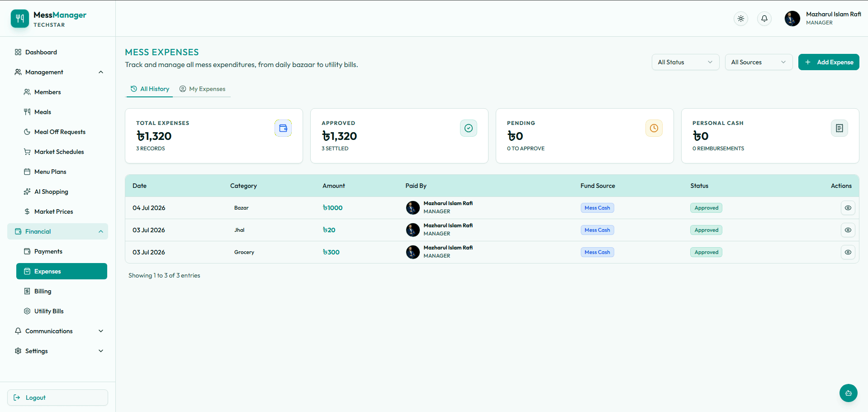Open Meal Off Requests
The width and height of the screenshot is (868, 412).
tap(62, 132)
